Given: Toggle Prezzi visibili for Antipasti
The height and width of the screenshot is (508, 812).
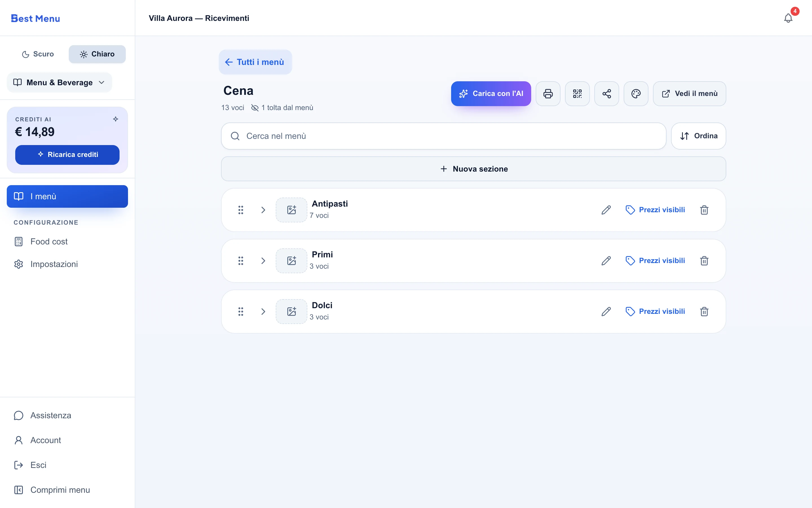Looking at the screenshot, I should (655, 210).
